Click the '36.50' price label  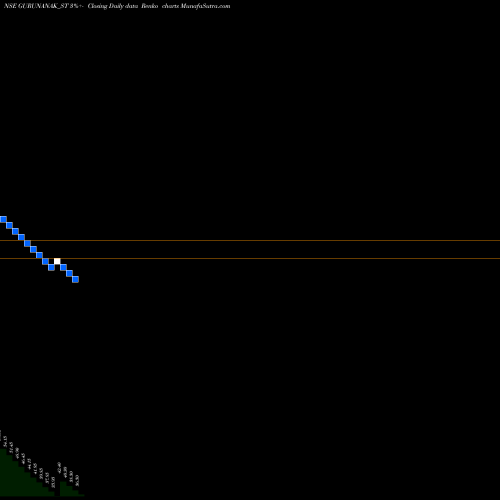[77, 480]
